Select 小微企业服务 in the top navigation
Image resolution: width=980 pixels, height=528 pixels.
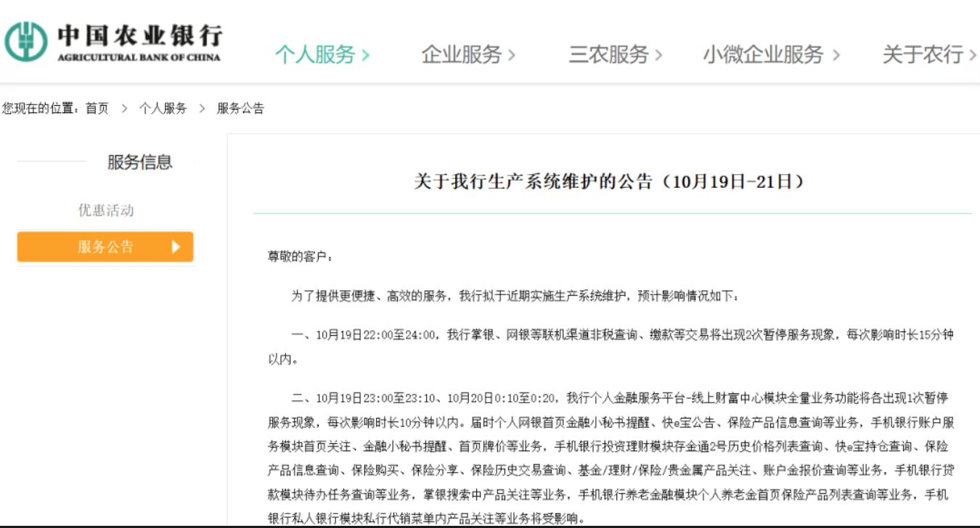click(763, 54)
